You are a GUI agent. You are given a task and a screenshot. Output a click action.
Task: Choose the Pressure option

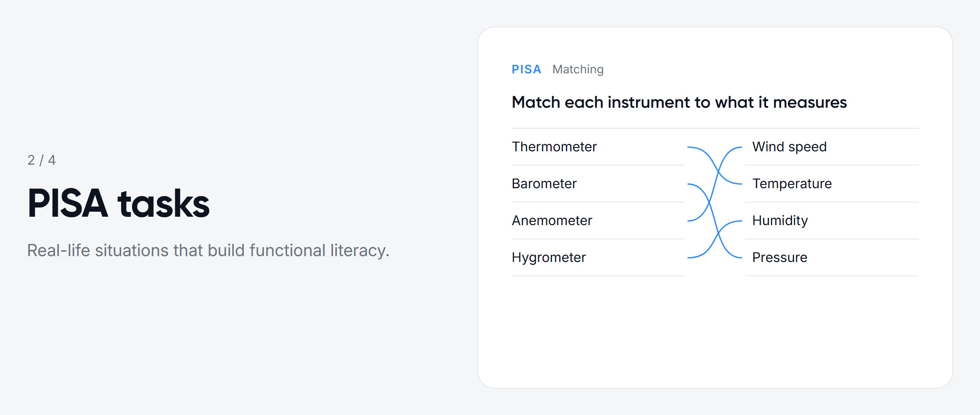[831, 257]
